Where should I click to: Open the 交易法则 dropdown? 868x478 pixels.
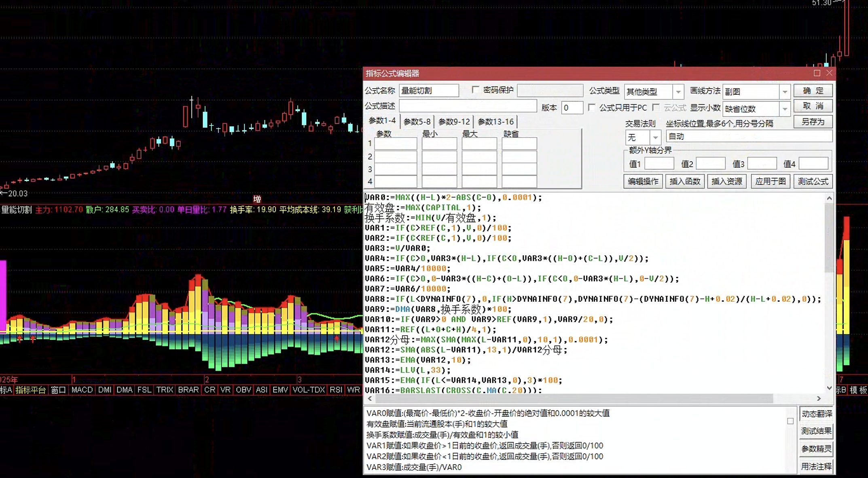pyautogui.click(x=655, y=137)
